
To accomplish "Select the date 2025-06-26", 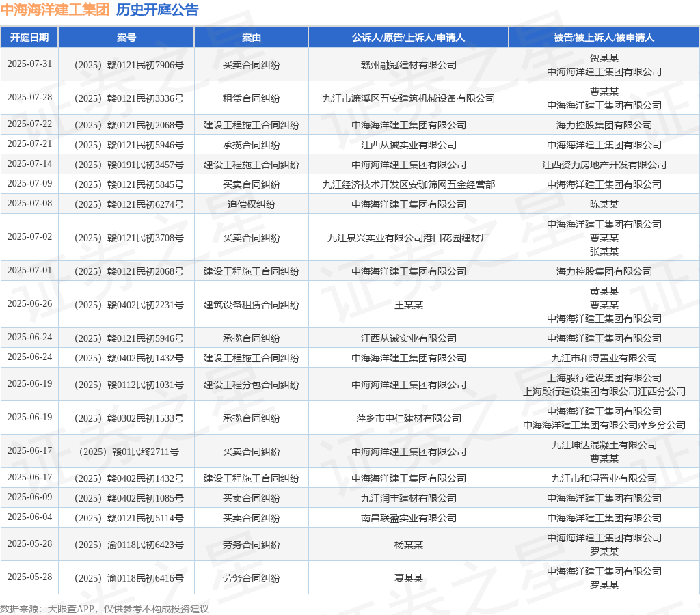I will [x=29, y=303].
